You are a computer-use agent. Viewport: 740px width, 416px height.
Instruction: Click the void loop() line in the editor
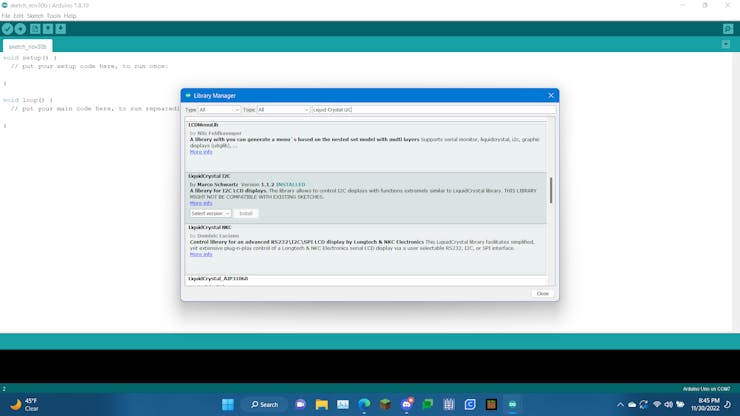(28, 100)
